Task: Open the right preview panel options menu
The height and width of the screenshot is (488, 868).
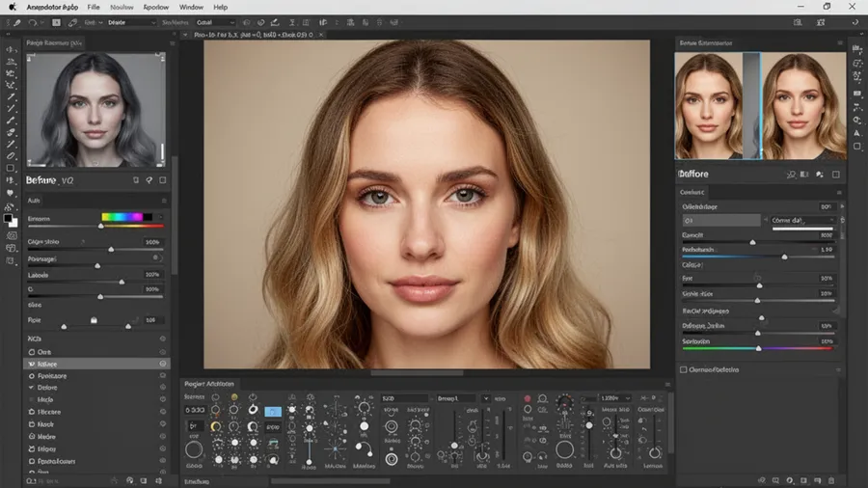Action: 840,42
